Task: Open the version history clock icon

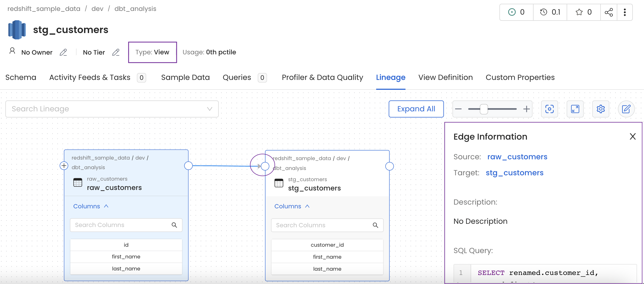Action: (544, 12)
